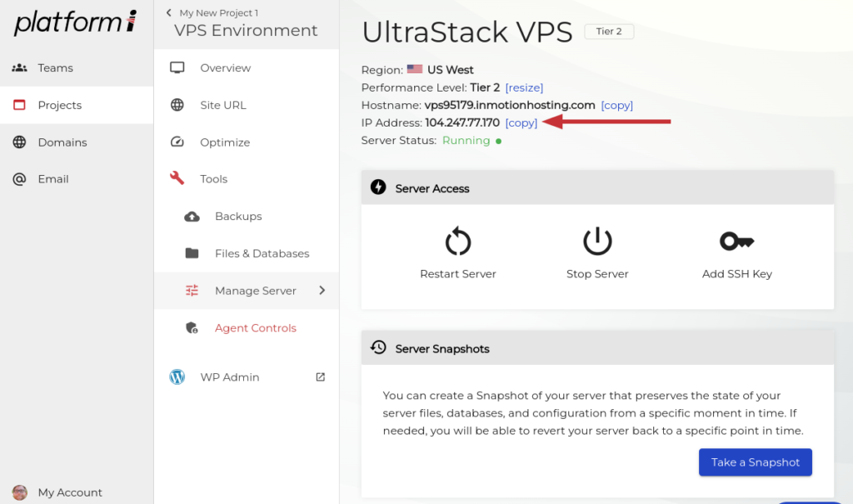Click the Stop Server power icon
The height and width of the screenshot is (504, 853).
(x=597, y=242)
